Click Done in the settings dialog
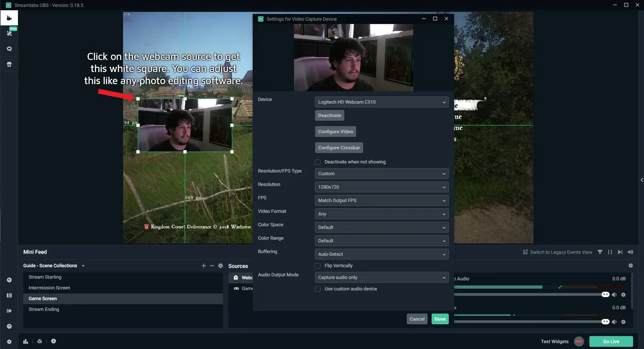This screenshot has width=644, height=349. click(x=440, y=319)
